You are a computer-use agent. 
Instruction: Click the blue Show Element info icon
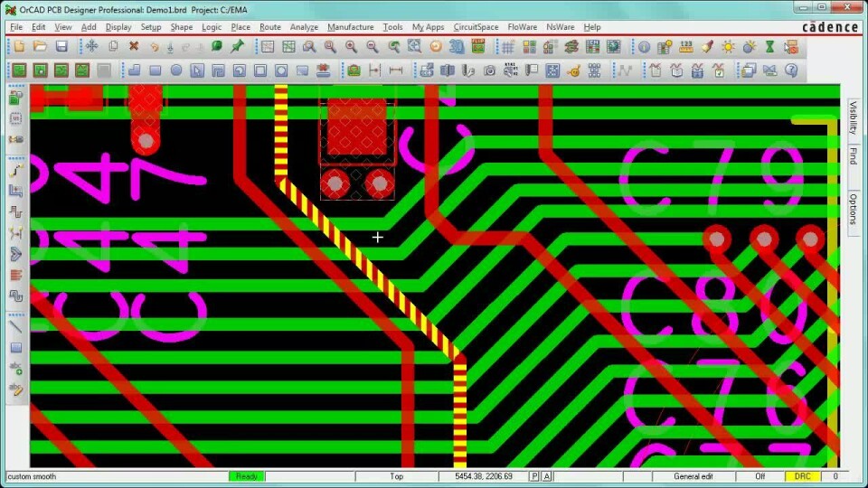644,47
